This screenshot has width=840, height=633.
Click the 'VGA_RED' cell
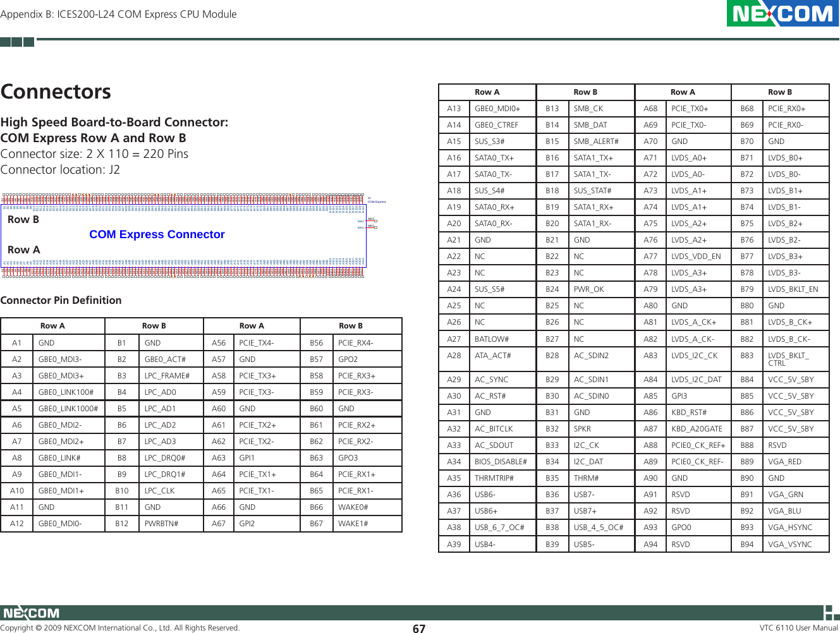[x=796, y=461]
